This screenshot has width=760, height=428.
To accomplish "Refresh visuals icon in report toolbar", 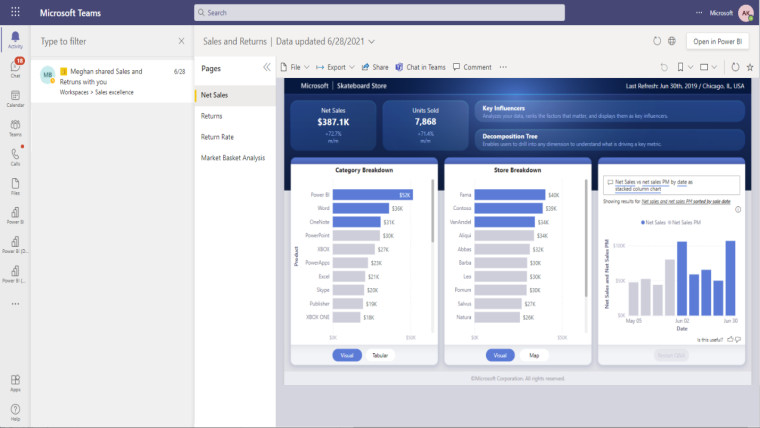I will [x=735, y=67].
